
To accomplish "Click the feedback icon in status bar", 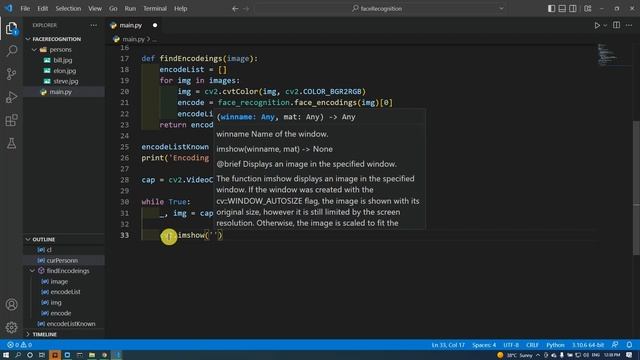I will pyautogui.click(x=615, y=345).
